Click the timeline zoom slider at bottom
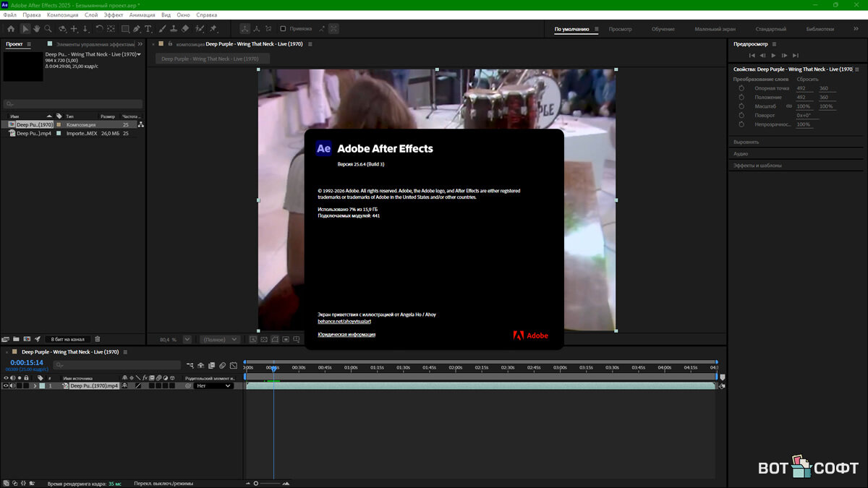This screenshot has width=868, height=488. pos(268,483)
